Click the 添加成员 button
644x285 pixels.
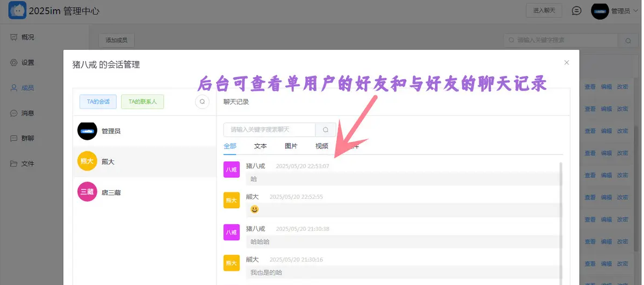[x=116, y=40]
